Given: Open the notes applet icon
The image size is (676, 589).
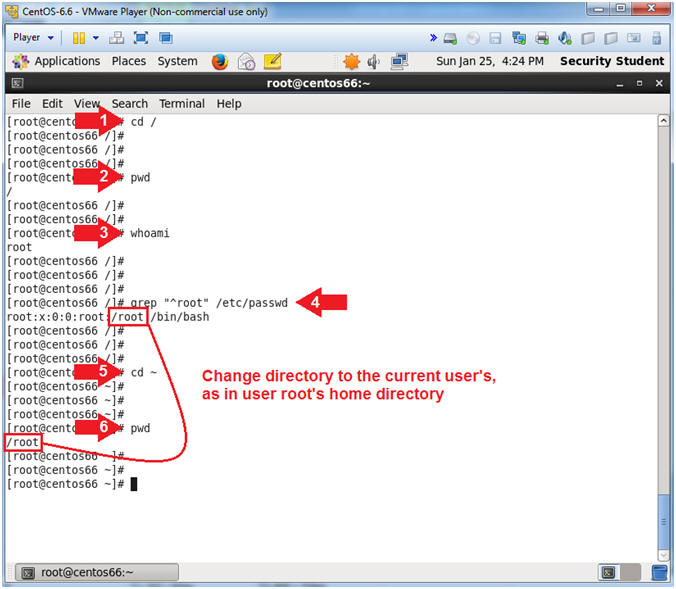Looking at the screenshot, I should (x=272, y=62).
